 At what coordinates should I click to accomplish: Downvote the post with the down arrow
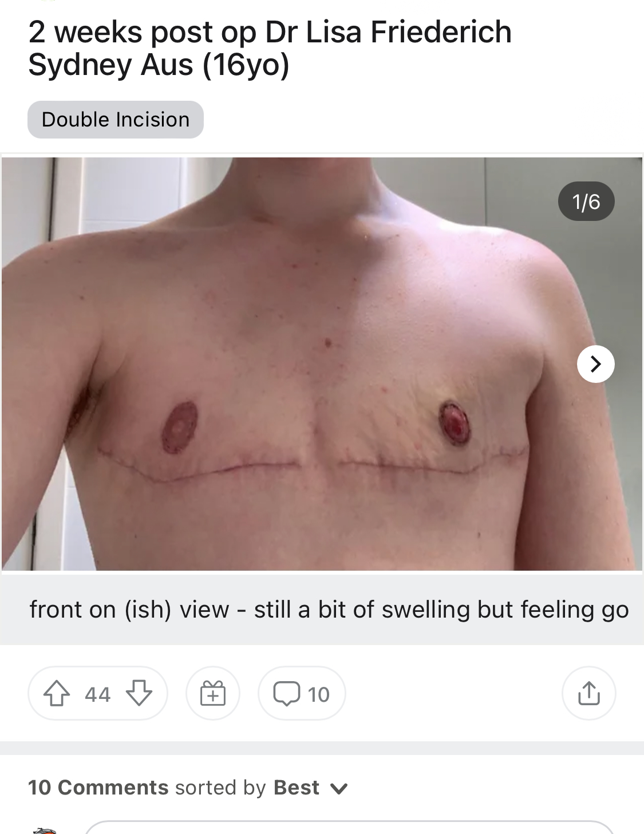[x=139, y=693]
